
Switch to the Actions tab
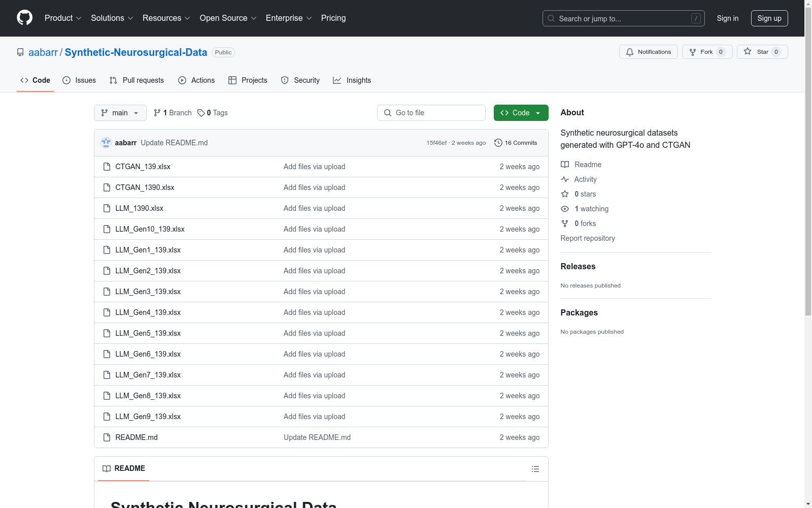pos(196,80)
